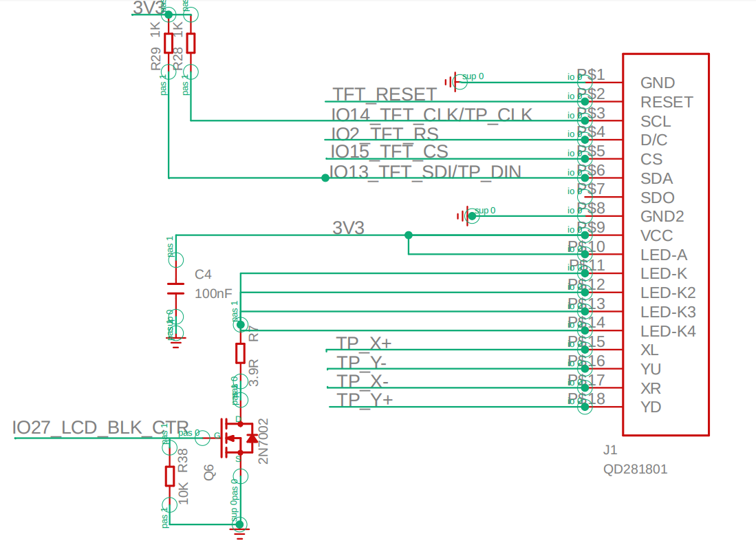
Task: Select the VCC pin name in J1
Action: (x=656, y=235)
